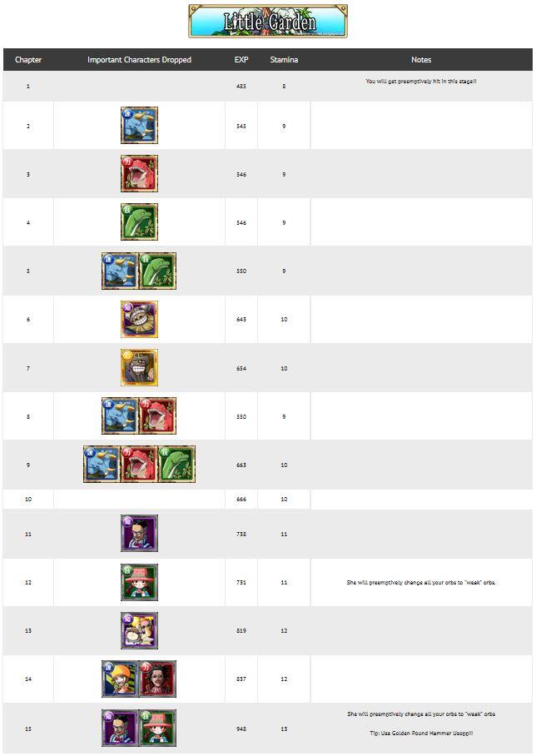Click the Little Garden banner image
The image size is (536, 756).
268,22
